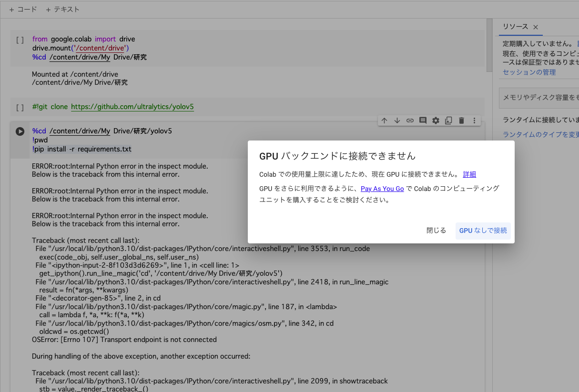Delete the selected yolov5 cell

pyautogui.click(x=461, y=121)
